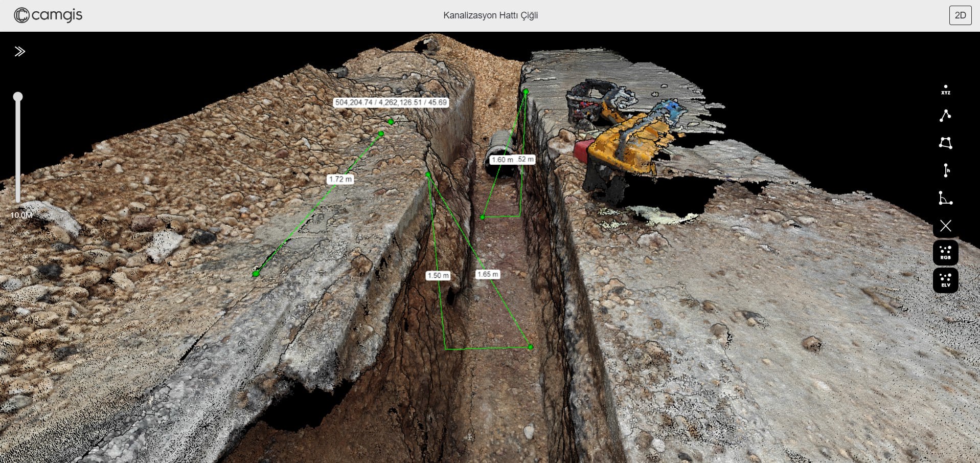Expand the side panel with double chevron
This screenshot has width=980, height=463.
[19, 51]
